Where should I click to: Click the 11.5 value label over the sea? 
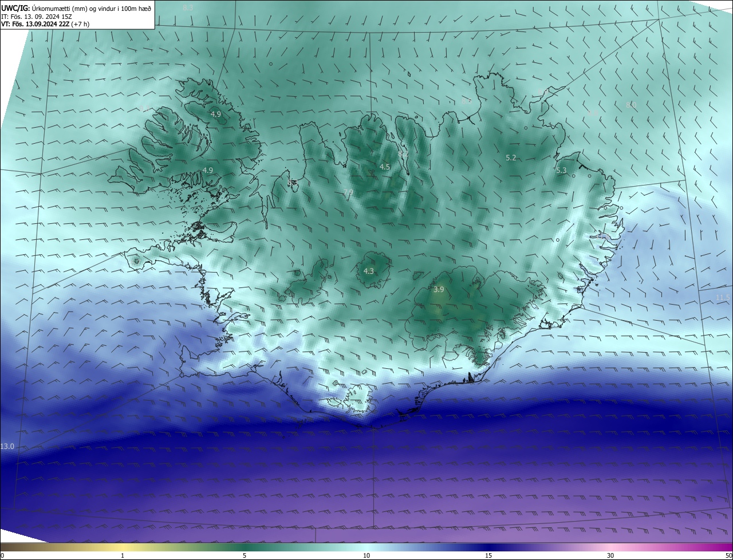[x=723, y=297]
